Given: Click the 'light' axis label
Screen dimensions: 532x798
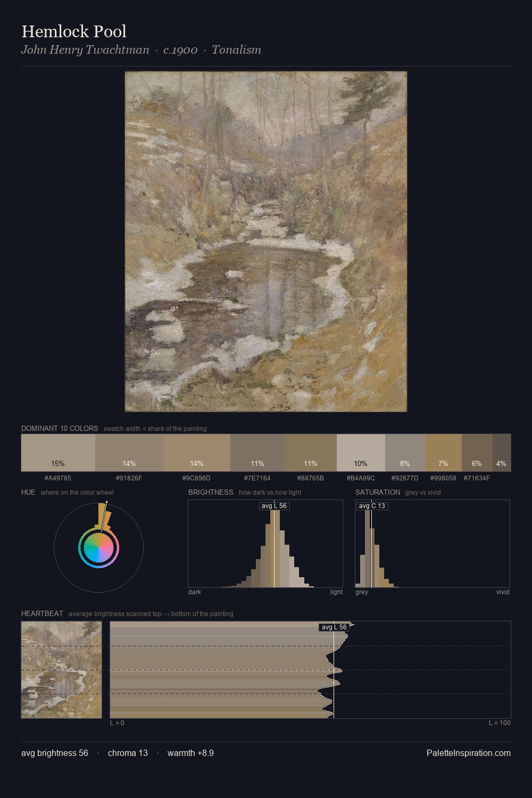Looking at the screenshot, I should click(336, 592).
